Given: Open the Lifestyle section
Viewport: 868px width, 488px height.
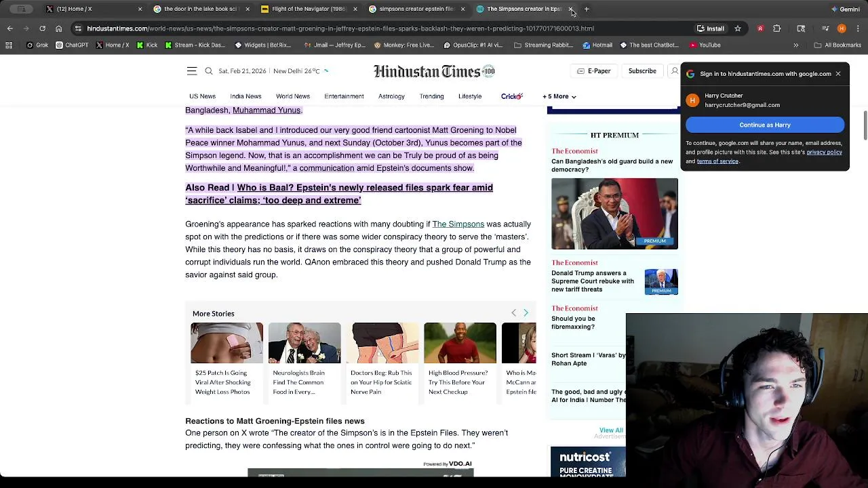Looking at the screenshot, I should point(470,96).
